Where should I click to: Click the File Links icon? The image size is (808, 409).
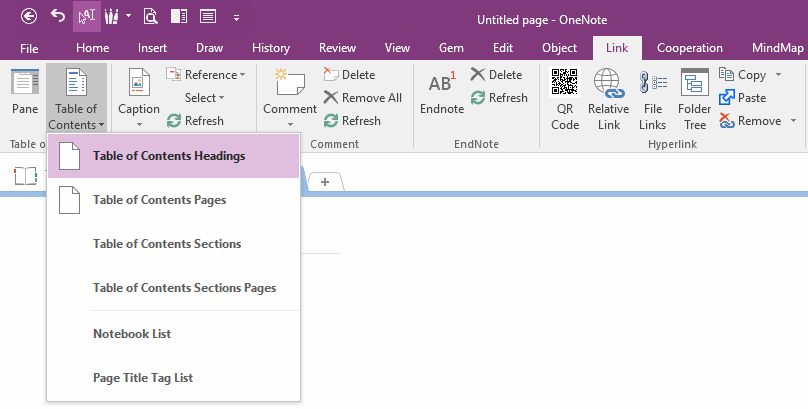pos(653,82)
